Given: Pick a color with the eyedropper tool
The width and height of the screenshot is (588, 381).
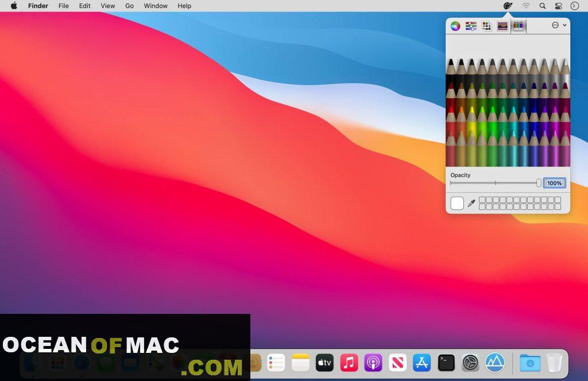Looking at the screenshot, I should 471,203.
